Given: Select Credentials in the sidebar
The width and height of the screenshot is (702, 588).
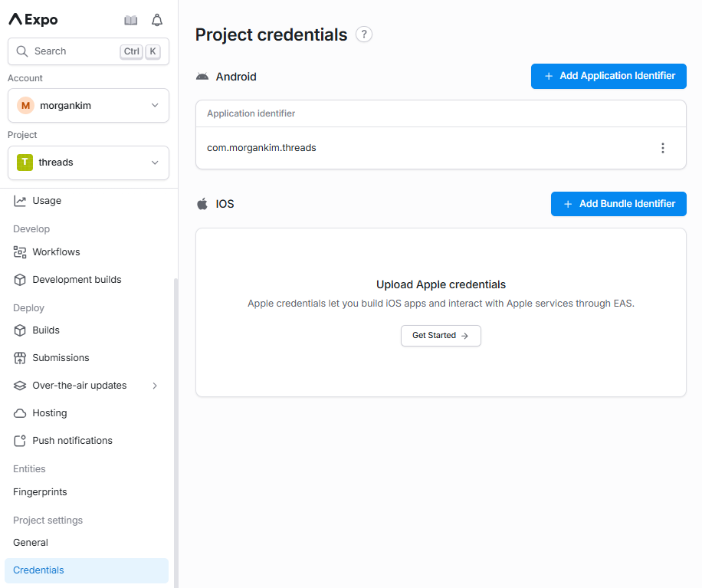Looking at the screenshot, I should click(87, 570).
